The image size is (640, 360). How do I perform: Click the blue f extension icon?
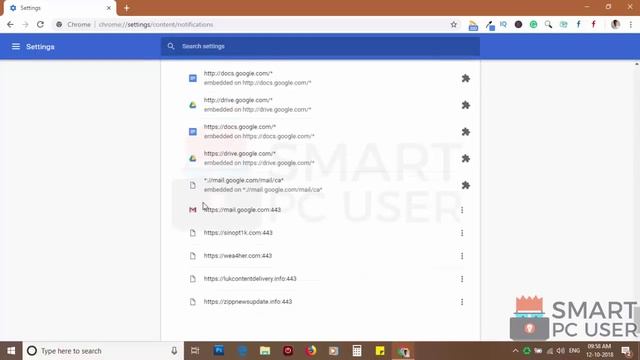(x=578, y=24)
